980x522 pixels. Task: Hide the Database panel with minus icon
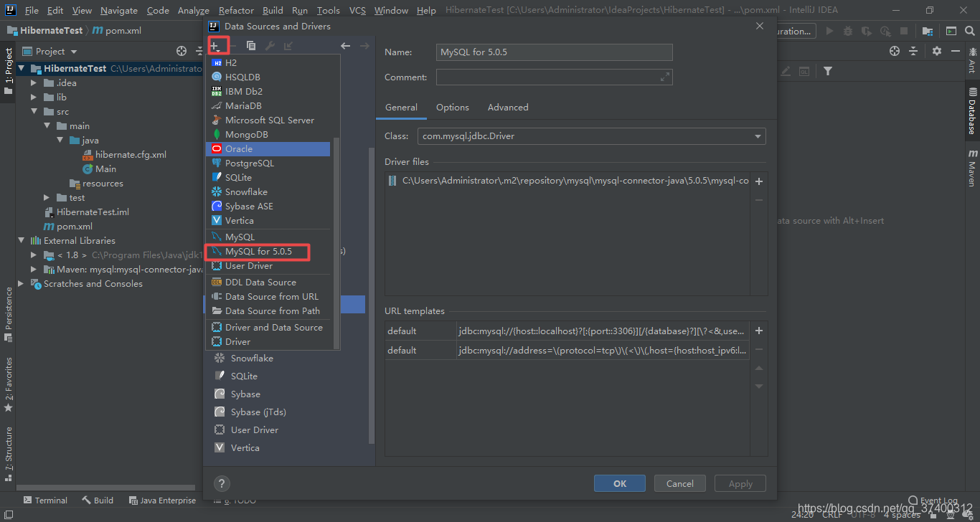coord(956,51)
